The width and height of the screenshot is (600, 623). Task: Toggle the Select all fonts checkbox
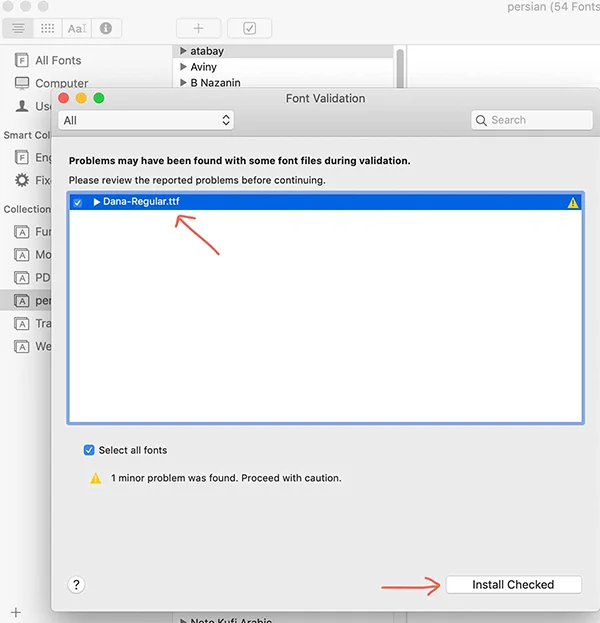[x=90, y=450]
